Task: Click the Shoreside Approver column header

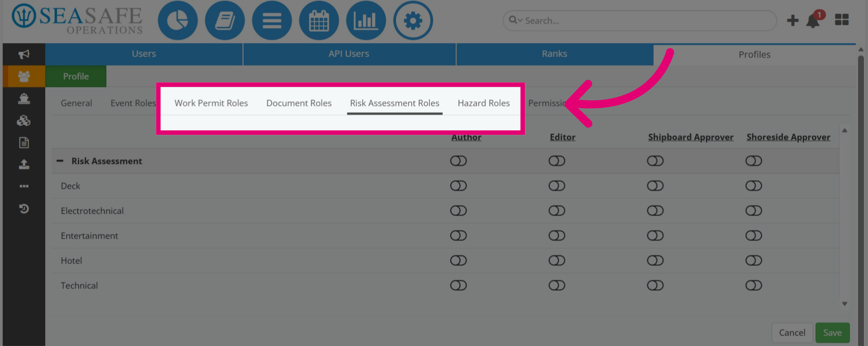Action: pos(788,137)
